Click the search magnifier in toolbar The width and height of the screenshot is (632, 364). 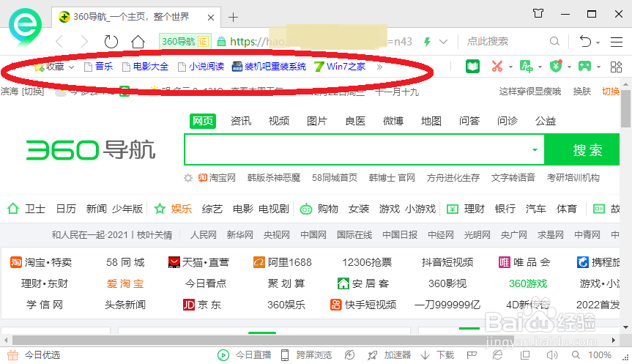[554, 41]
